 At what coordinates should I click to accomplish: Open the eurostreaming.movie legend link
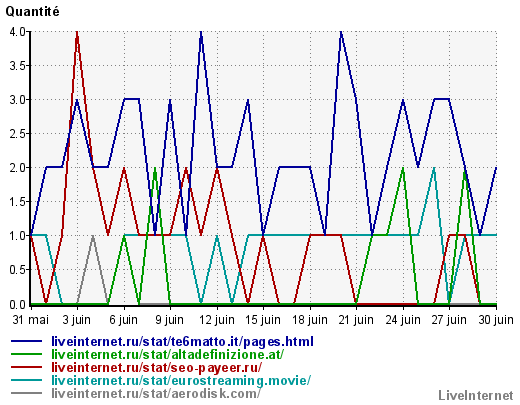click(x=181, y=380)
